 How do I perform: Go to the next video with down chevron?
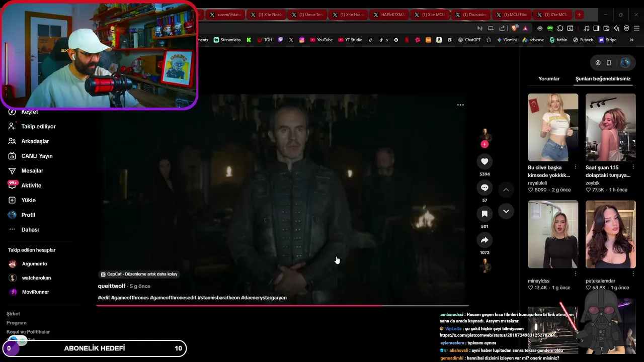click(506, 211)
